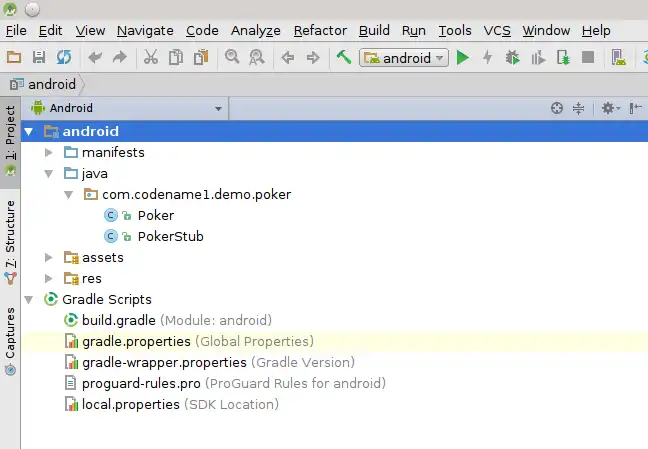The height and width of the screenshot is (449, 648).
Task: Click the Make Project hammer icon
Action: coord(344,57)
